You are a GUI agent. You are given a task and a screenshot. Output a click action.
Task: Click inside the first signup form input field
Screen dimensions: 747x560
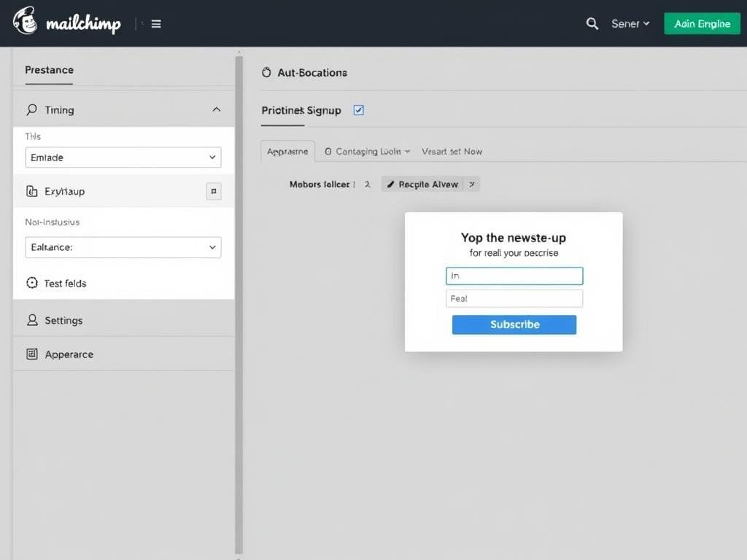(x=514, y=276)
